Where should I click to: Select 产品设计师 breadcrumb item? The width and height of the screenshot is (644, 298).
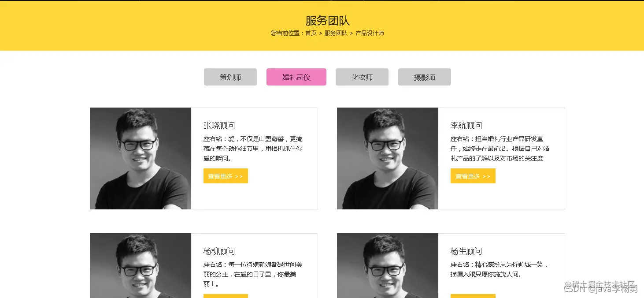(370, 33)
